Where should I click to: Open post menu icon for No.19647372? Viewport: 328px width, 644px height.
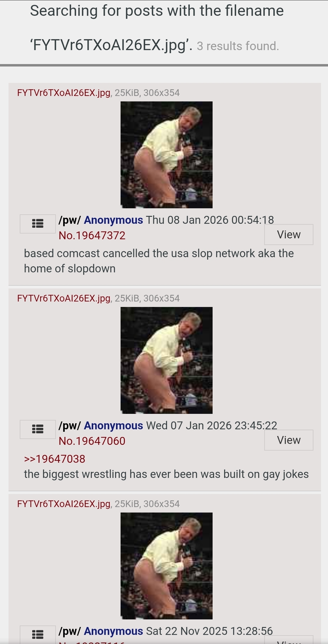point(38,224)
